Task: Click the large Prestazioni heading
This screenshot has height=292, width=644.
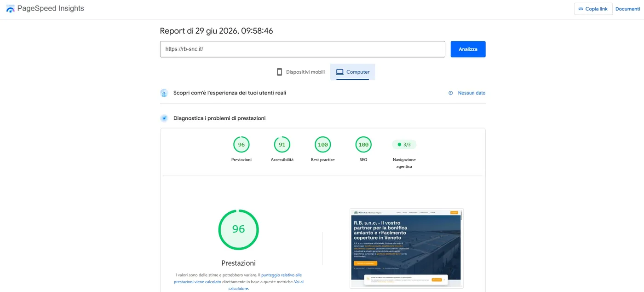Action: point(238,263)
